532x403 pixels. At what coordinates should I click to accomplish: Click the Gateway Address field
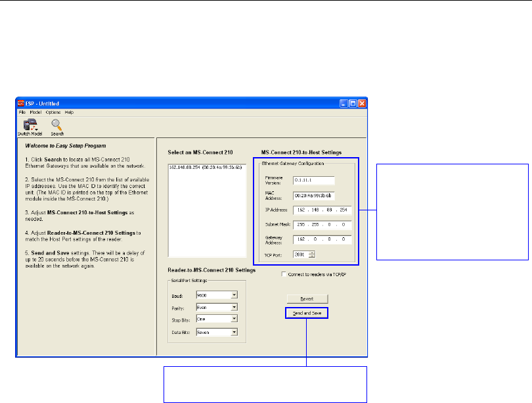click(x=322, y=239)
